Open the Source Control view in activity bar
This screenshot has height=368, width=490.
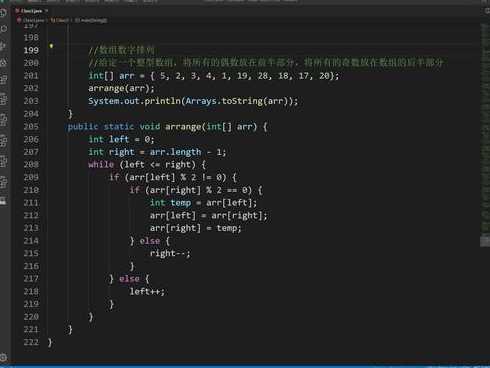3,46
